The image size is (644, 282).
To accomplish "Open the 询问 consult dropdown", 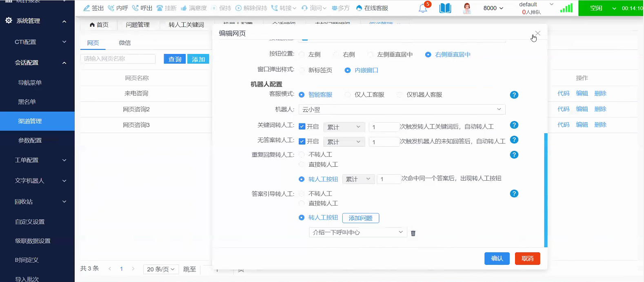I will (314, 8).
